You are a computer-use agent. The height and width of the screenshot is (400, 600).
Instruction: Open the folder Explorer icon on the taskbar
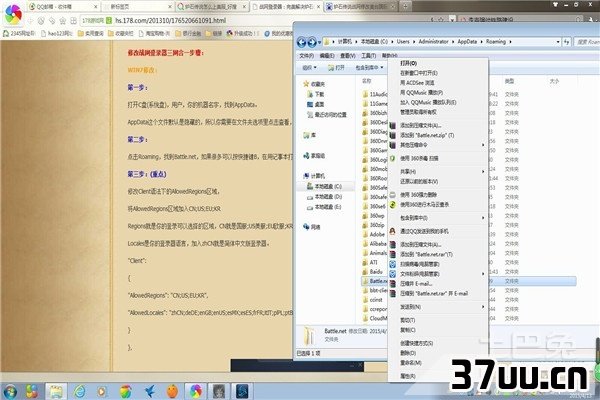(56, 391)
